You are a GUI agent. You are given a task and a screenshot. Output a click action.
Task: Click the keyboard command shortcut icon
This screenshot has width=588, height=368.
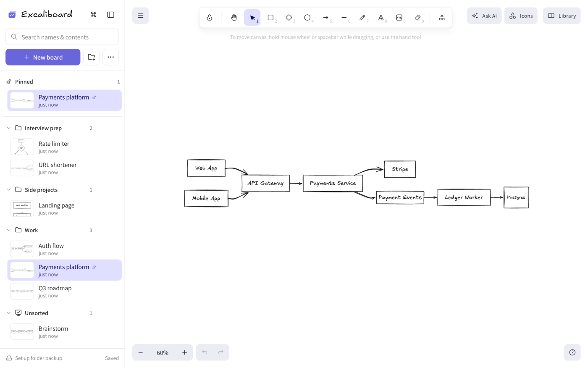(x=93, y=15)
